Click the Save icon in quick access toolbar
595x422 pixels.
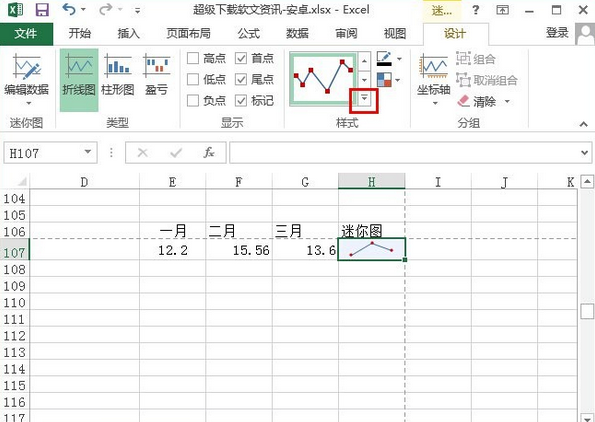(x=42, y=10)
